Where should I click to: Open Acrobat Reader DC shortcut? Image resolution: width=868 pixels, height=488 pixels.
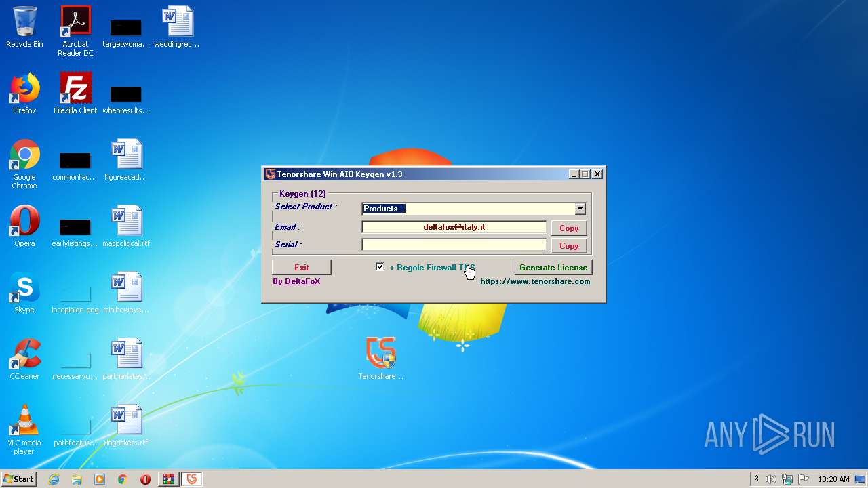[x=75, y=31]
